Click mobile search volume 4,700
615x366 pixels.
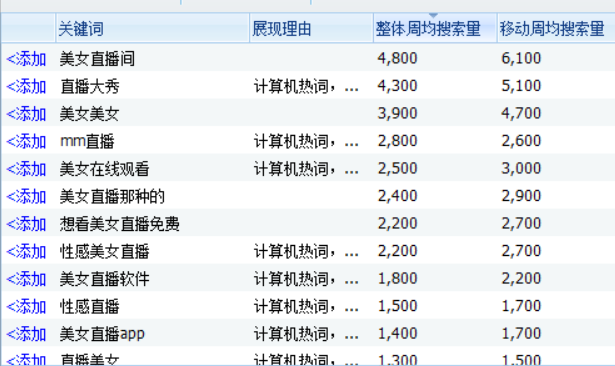[521, 113]
